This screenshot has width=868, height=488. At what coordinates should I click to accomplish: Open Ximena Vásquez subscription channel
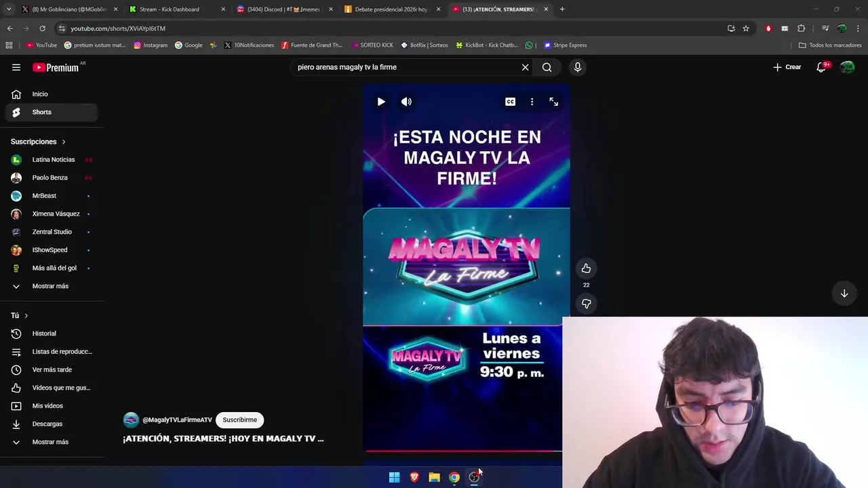pyautogui.click(x=51, y=214)
